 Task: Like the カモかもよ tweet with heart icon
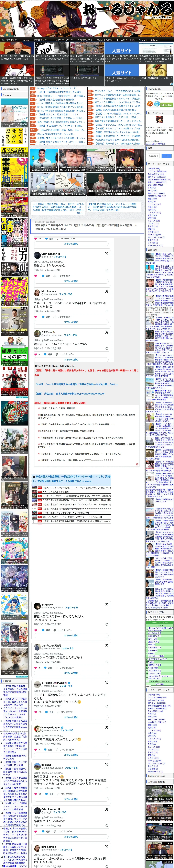(x=36, y=354)
